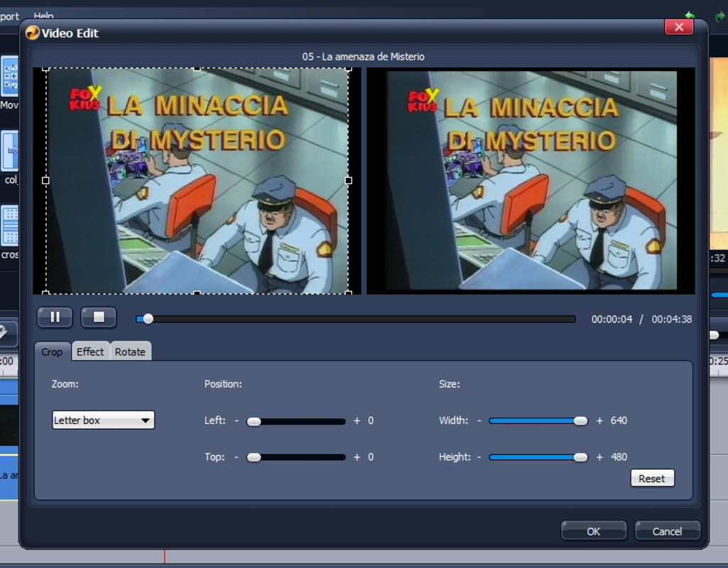The image size is (728, 568).
Task: Click the elapsed time 00:00:04
Action: coord(612,319)
